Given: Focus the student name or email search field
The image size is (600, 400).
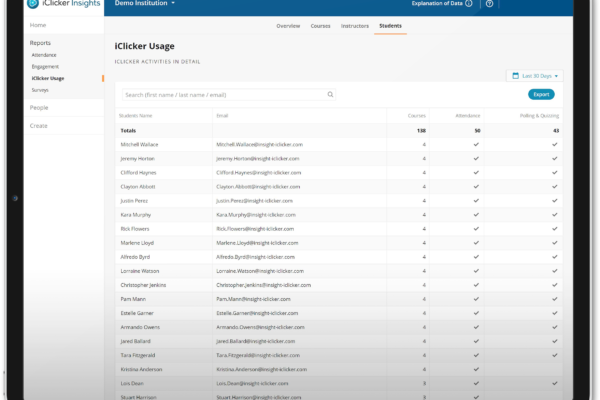Looking at the screenshot, I should pyautogui.click(x=229, y=95).
